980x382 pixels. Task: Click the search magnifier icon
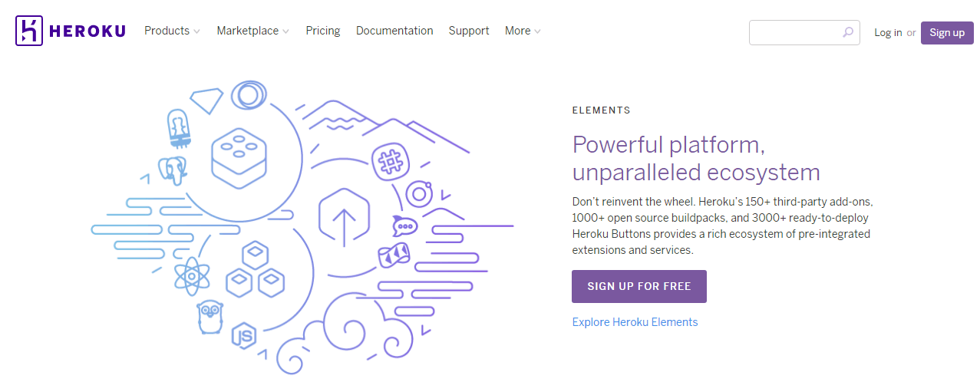coord(847,32)
